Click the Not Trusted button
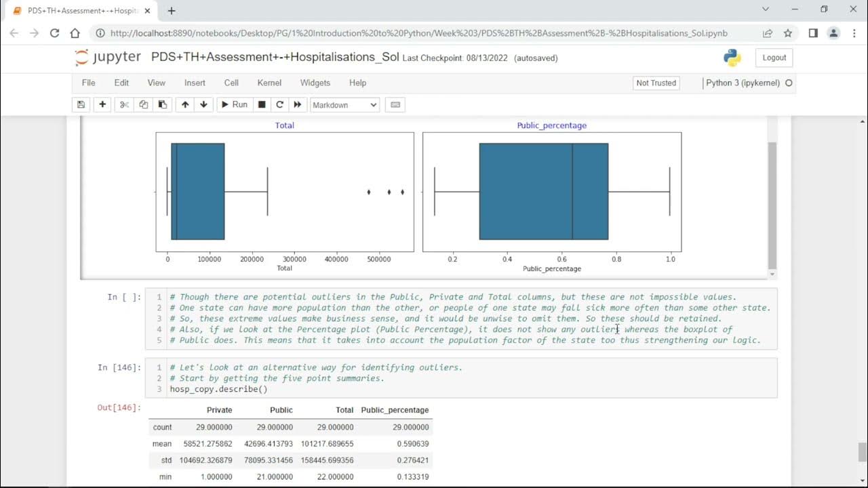This screenshot has height=488, width=868. [x=656, y=83]
